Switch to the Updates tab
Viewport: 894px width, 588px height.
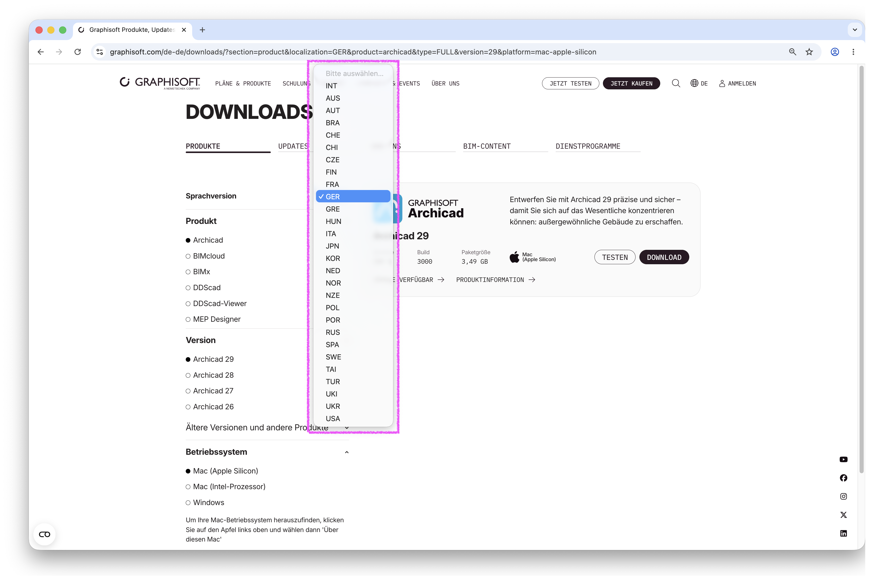(x=293, y=146)
